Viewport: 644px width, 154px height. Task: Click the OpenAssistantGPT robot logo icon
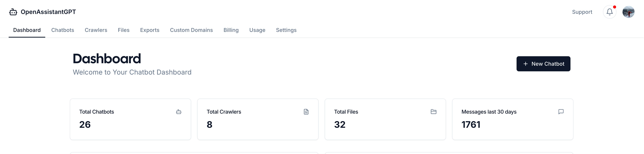(x=13, y=12)
